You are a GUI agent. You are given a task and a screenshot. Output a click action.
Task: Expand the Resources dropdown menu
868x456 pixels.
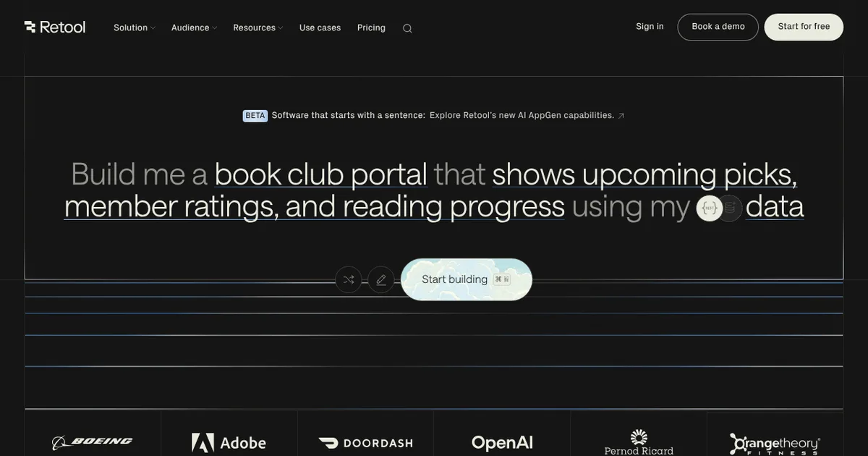[x=258, y=28]
